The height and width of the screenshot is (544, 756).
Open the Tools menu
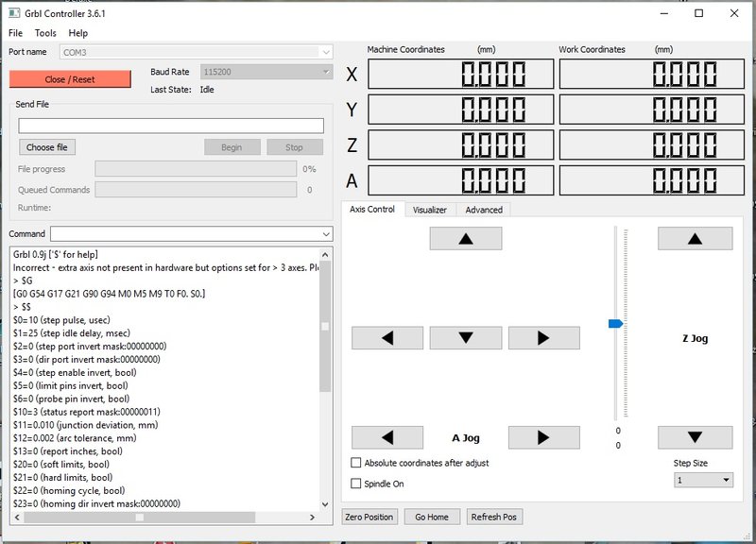(x=45, y=33)
